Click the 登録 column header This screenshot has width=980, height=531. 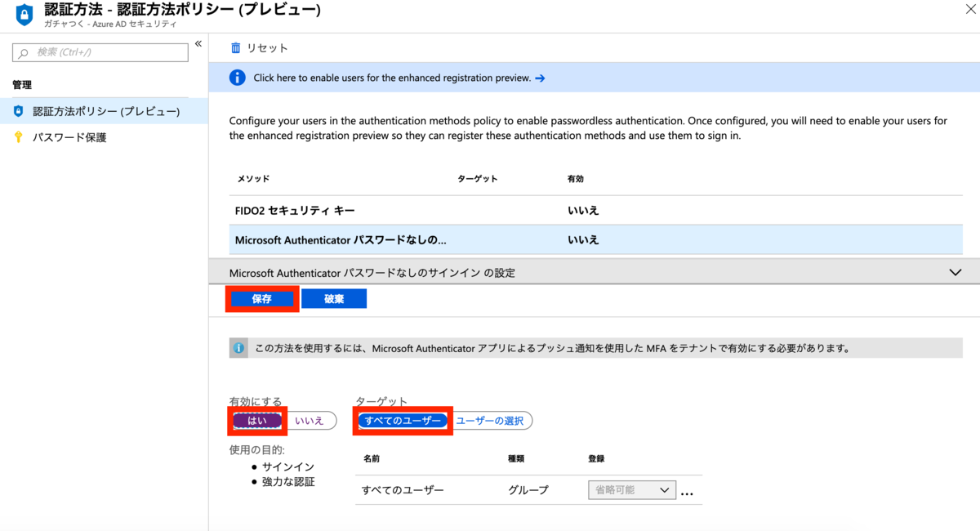pos(596,458)
